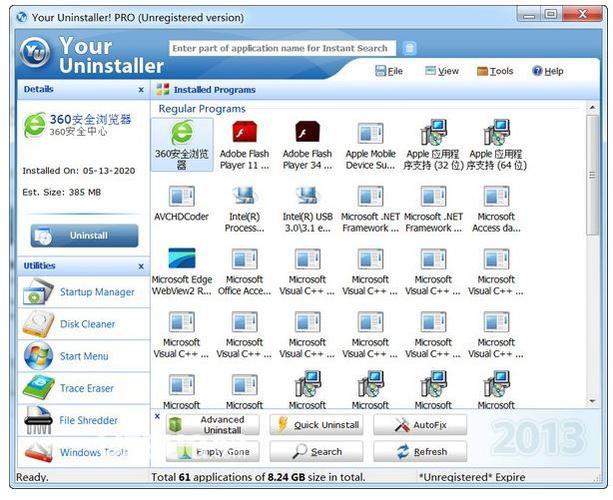
Task: Click scrollbar down arrow in program list
Action: (592, 401)
